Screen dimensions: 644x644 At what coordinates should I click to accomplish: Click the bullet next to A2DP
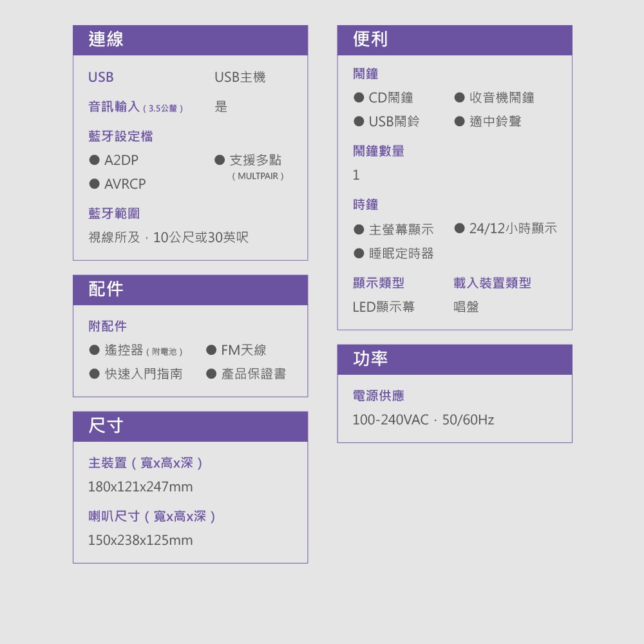coord(94,160)
